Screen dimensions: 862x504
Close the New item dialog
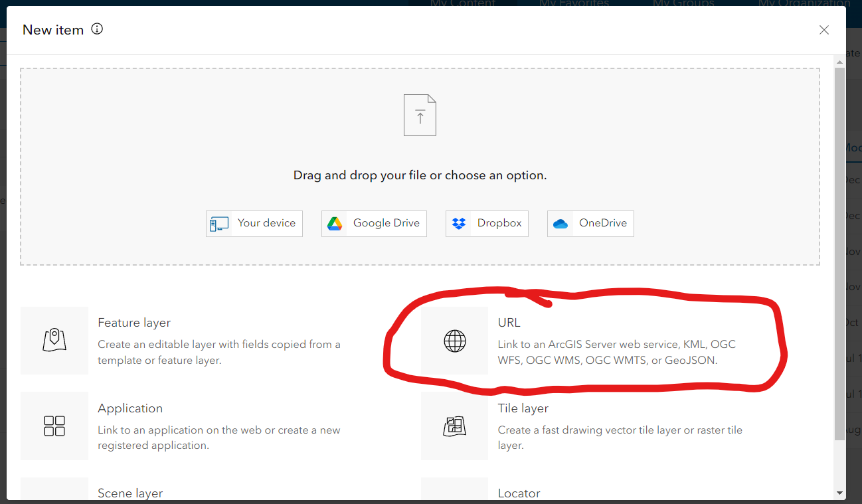pos(823,30)
